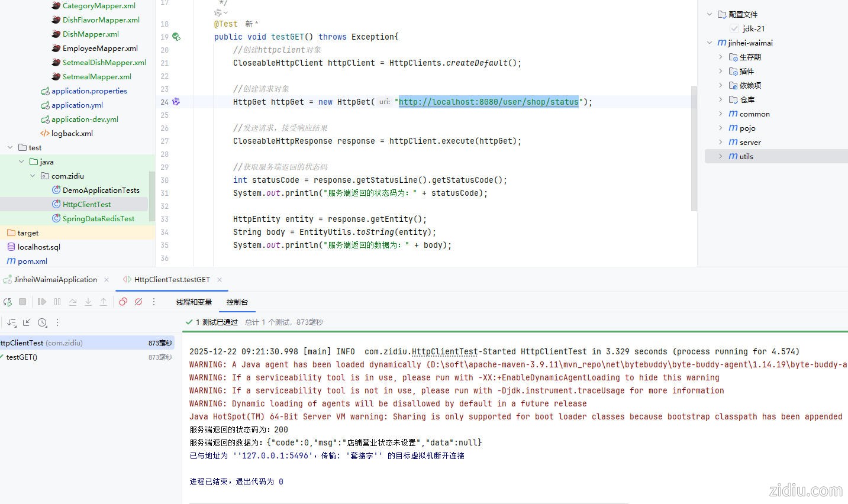Click the Resume Program icon
The image size is (848, 504).
[42, 302]
